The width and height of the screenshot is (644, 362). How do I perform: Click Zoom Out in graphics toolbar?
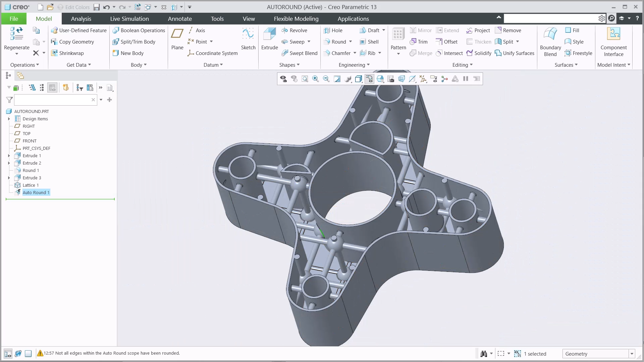pos(326,79)
